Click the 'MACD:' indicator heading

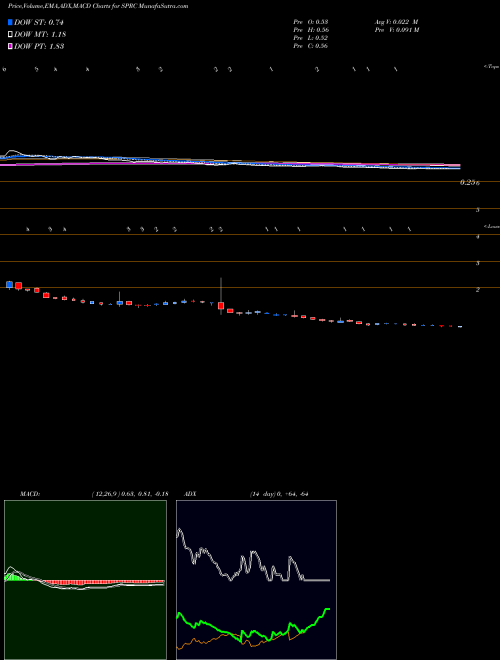[x=30, y=494]
